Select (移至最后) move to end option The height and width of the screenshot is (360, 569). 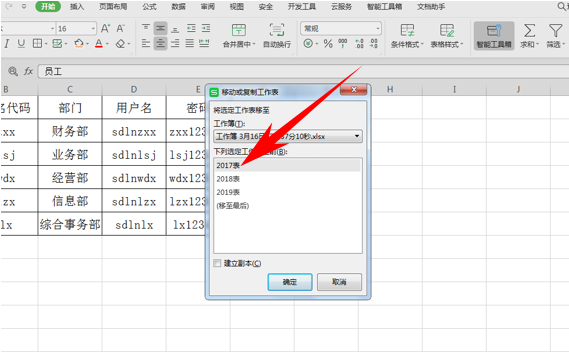click(287, 205)
